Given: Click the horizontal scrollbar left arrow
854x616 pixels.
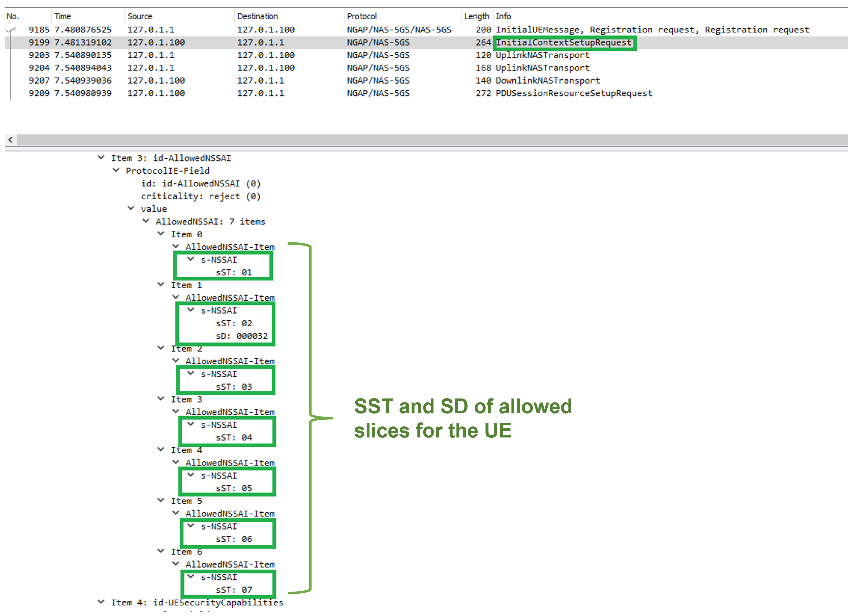Looking at the screenshot, I should (10, 140).
